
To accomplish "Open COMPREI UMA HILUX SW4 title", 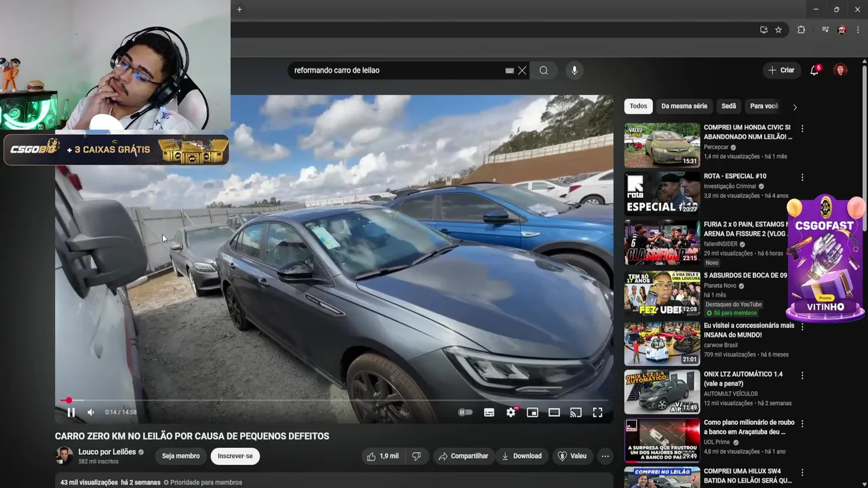I will 748,476.
